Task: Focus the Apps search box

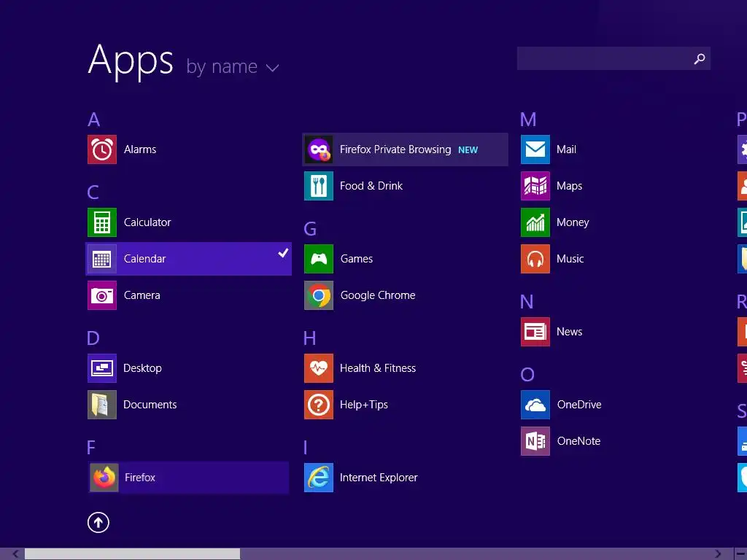Action: 614,58
